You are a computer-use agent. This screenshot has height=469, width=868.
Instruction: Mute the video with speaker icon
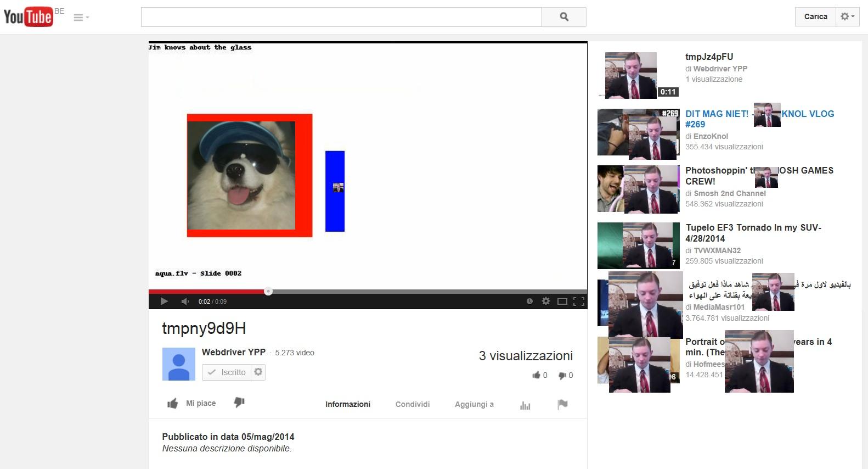pyautogui.click(x=185, y=301)
